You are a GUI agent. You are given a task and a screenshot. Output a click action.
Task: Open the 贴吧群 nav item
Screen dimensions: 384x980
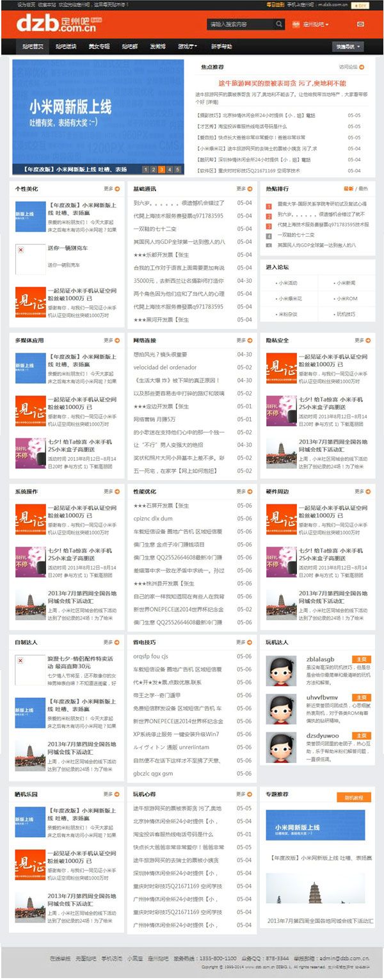(130, 47)
